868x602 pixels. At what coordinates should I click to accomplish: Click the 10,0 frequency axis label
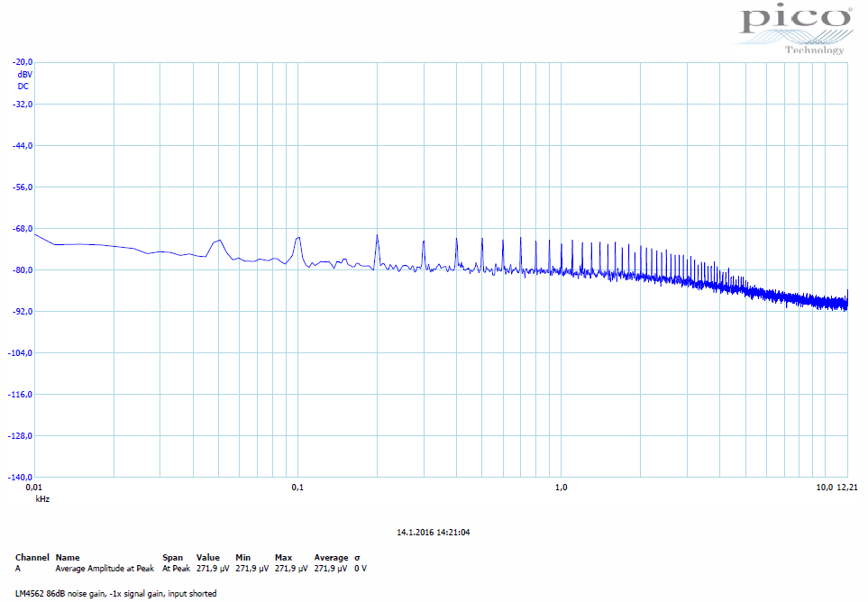coord(824,487)
